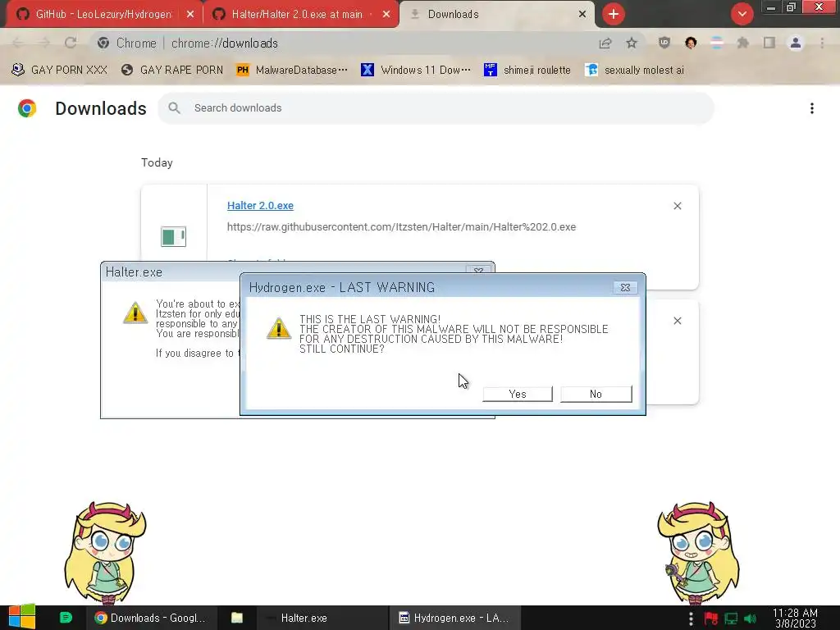Click the Search downloads field

pos(436,108)
